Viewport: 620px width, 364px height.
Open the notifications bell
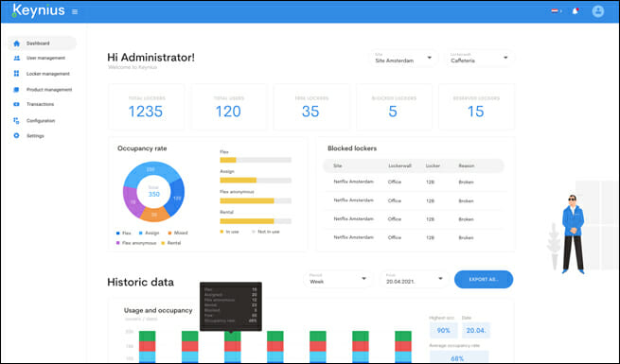(x=576, y=11)
